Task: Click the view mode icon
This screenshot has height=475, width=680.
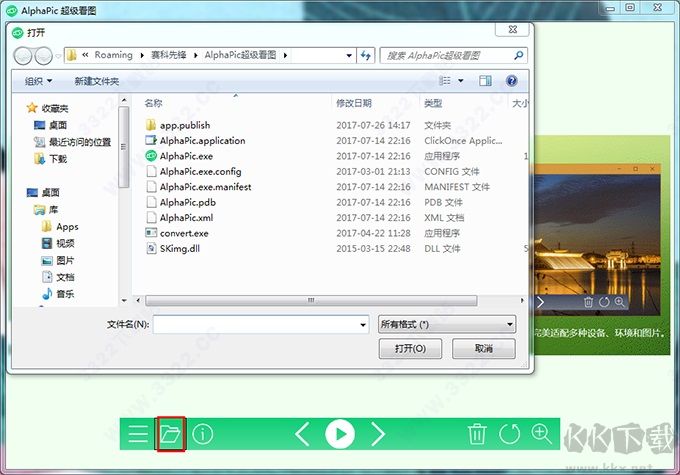Action: click(445, 81)
